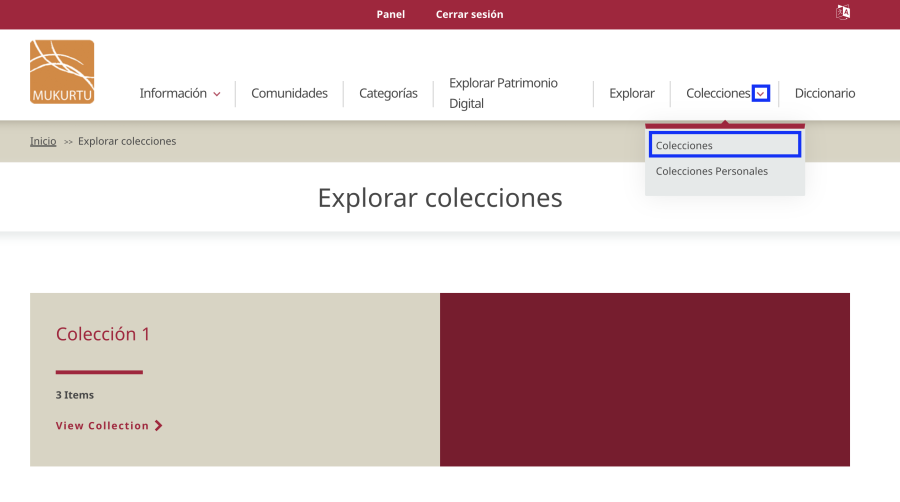Image resolution: width=900 pixels, height=502 pixels.
Task: Click the Explorar colecciones page heading
Action: (440, 198)
